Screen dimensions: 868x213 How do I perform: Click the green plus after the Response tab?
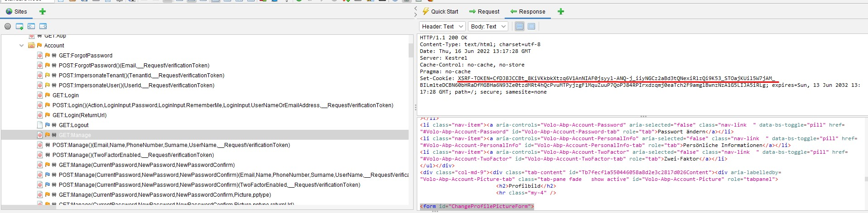click(561, 12)
